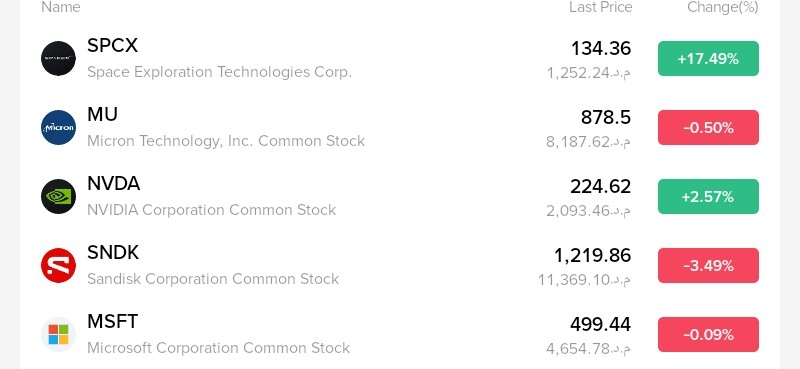Click the Micron blue logo icon
Screen dimensions: 800x369
click(59, 127)
